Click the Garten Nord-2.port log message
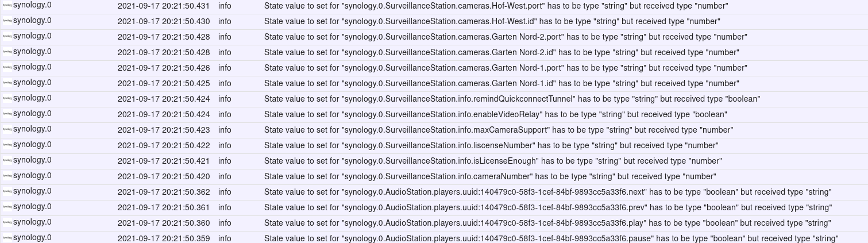 506,37
